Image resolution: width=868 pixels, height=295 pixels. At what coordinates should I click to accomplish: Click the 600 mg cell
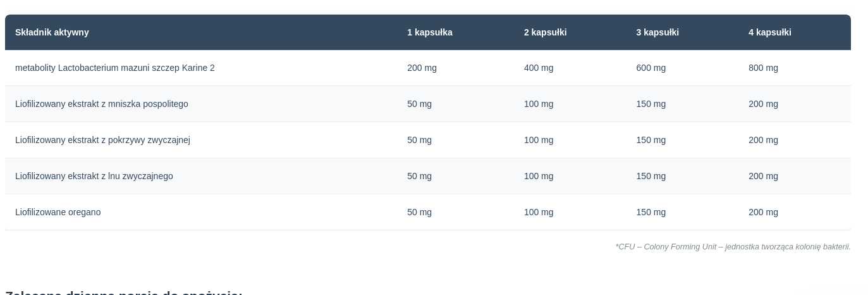(x=651, y=68)
